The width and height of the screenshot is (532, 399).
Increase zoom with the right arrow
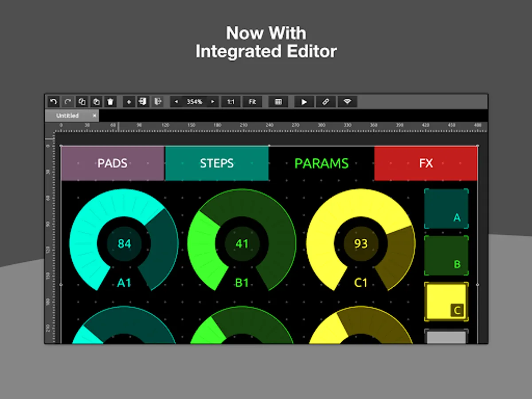[x=213, y=102]
